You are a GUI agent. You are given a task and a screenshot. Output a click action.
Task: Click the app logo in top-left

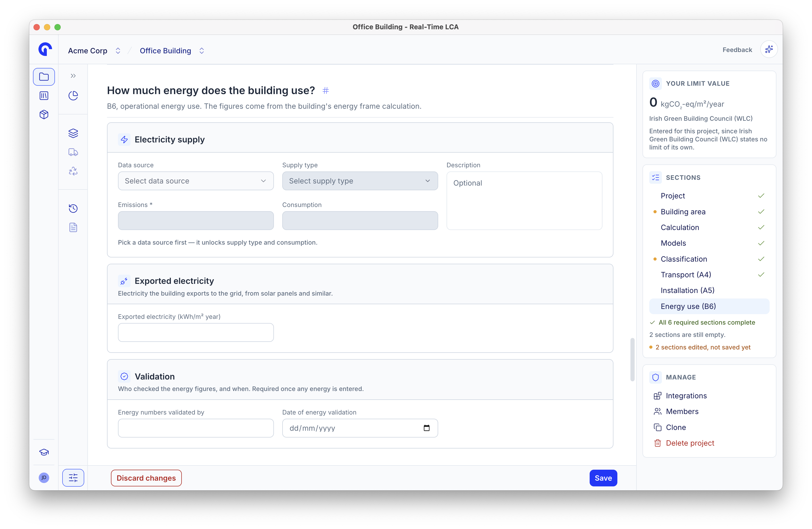(x=45, y=49)
